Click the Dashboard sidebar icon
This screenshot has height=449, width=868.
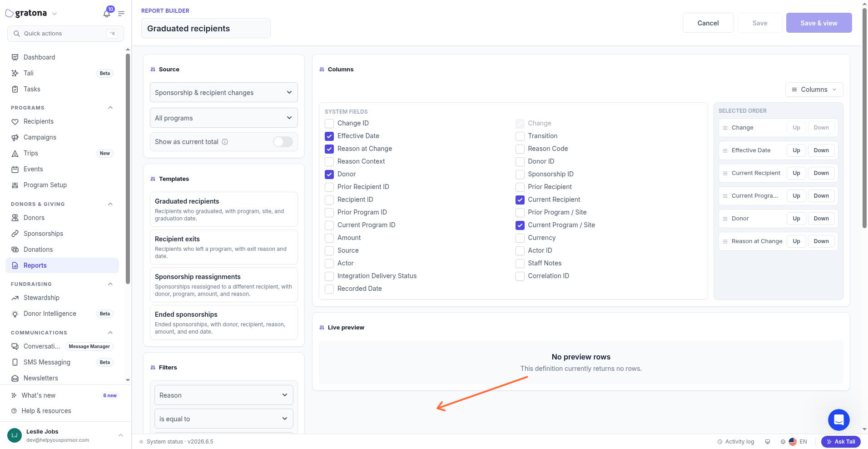(15, 57)
